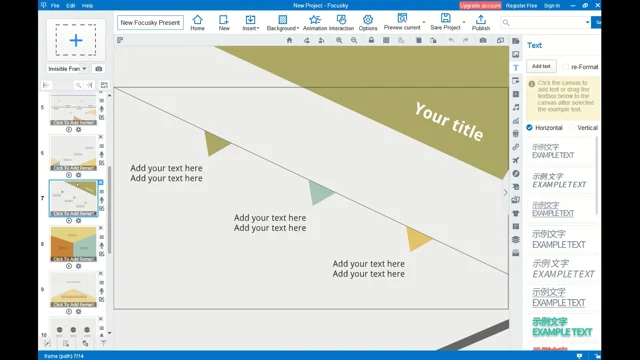The image size is (640, 360).
Task: Click the lock icon on canvas toolbar
Action: [x=371, y=40]
